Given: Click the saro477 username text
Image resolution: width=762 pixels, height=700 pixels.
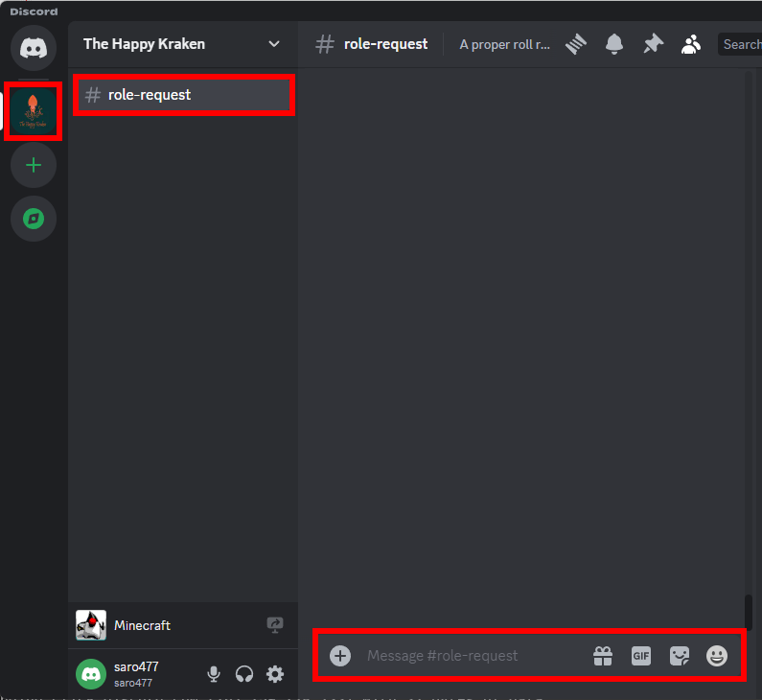Looking at the screenshot, I should (136, 667).
